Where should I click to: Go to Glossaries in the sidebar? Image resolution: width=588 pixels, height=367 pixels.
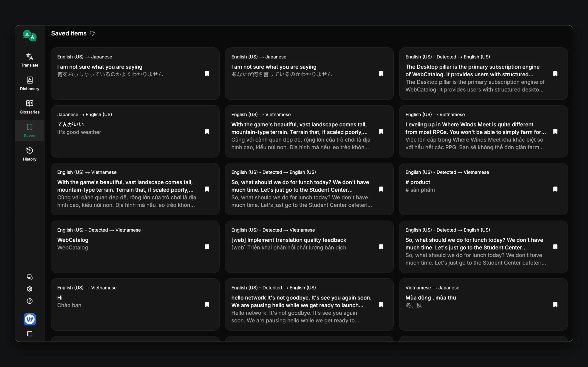pos(30,107)
